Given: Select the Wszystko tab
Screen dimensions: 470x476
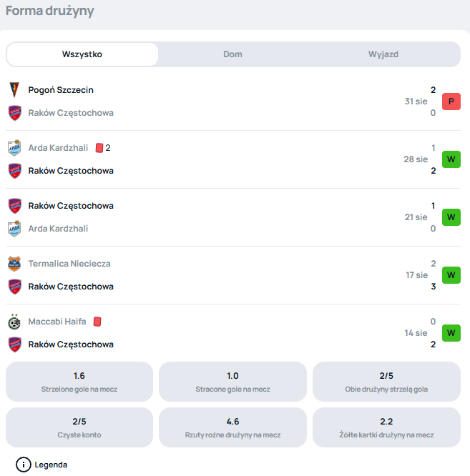Looking at the screenshot, I should 82,54.
